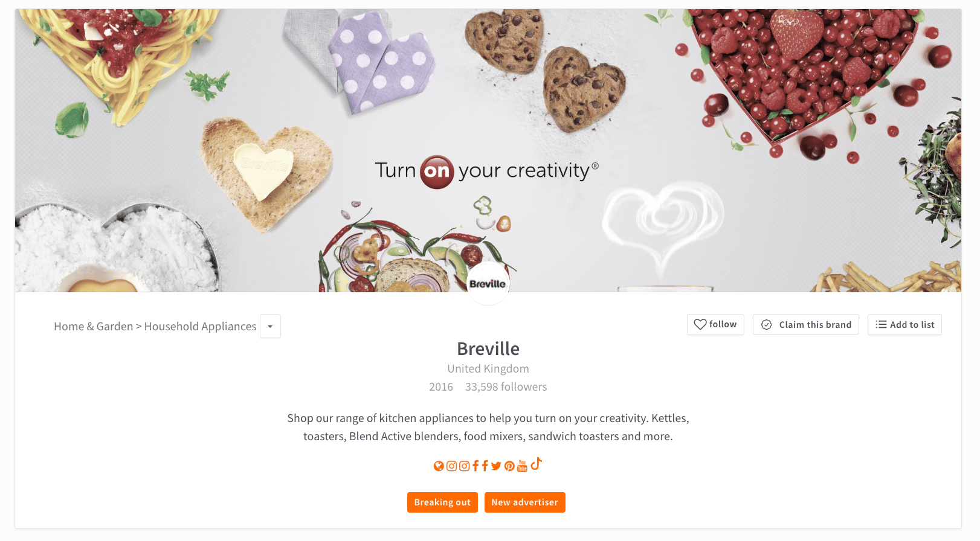Go to Home & Garden category
This screenshot has width=980, height=541.
pyautogui.click(x=93, y=326)
